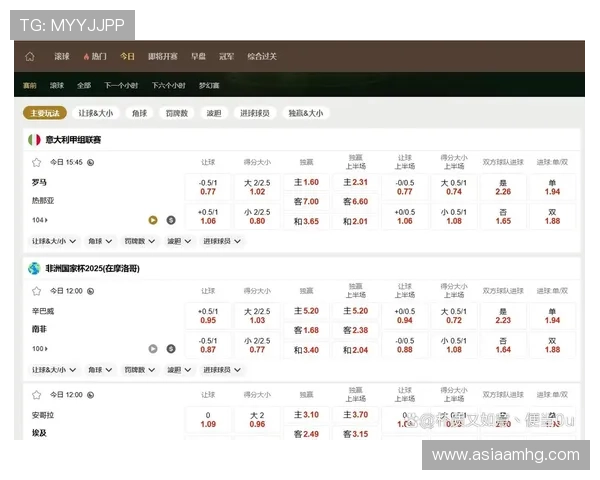Select the 主要玩法 pill
The width and height of the screenshot is (600, 480).
tap(45, 113)
